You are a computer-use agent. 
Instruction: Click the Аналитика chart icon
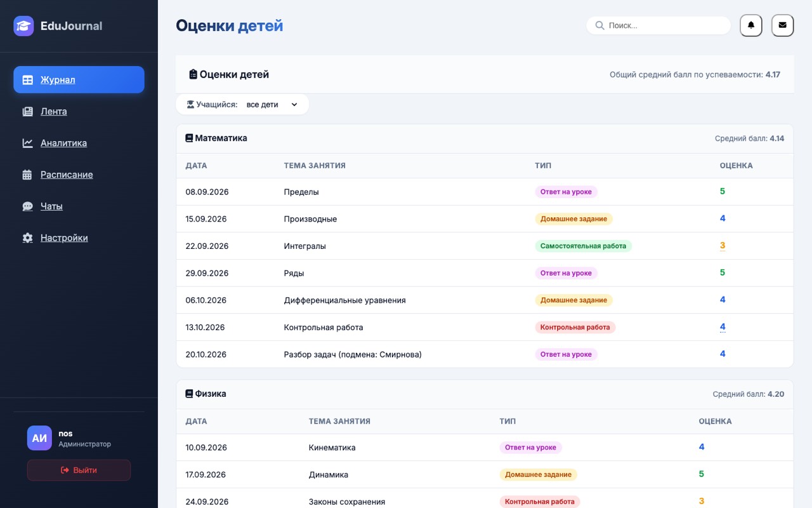27,144
